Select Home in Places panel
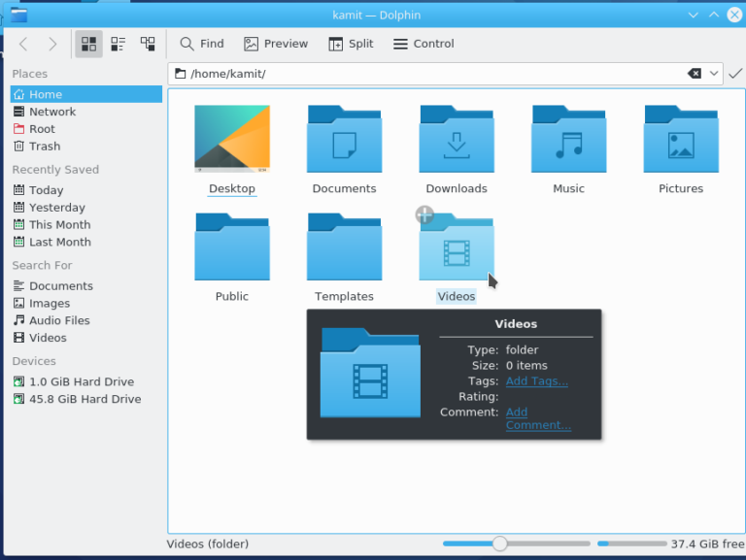746x560 pixels. (86, 94)
